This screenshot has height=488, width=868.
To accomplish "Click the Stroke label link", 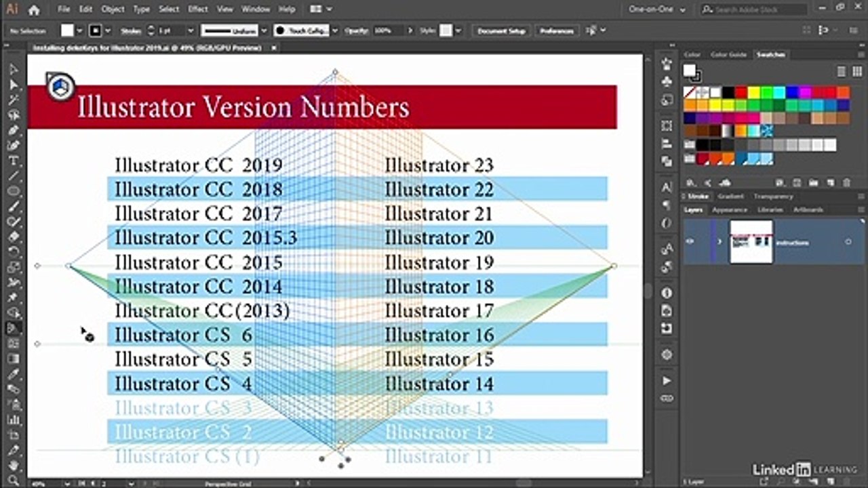I will [131, 30].
